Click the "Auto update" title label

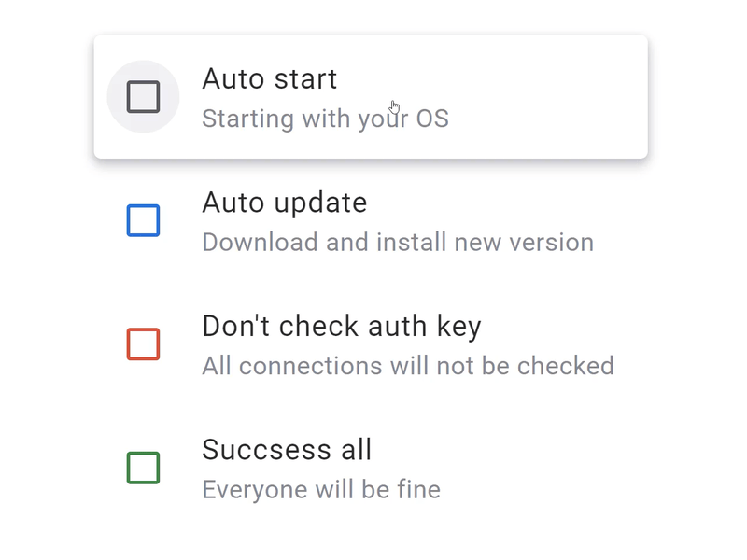pos(285,203)
